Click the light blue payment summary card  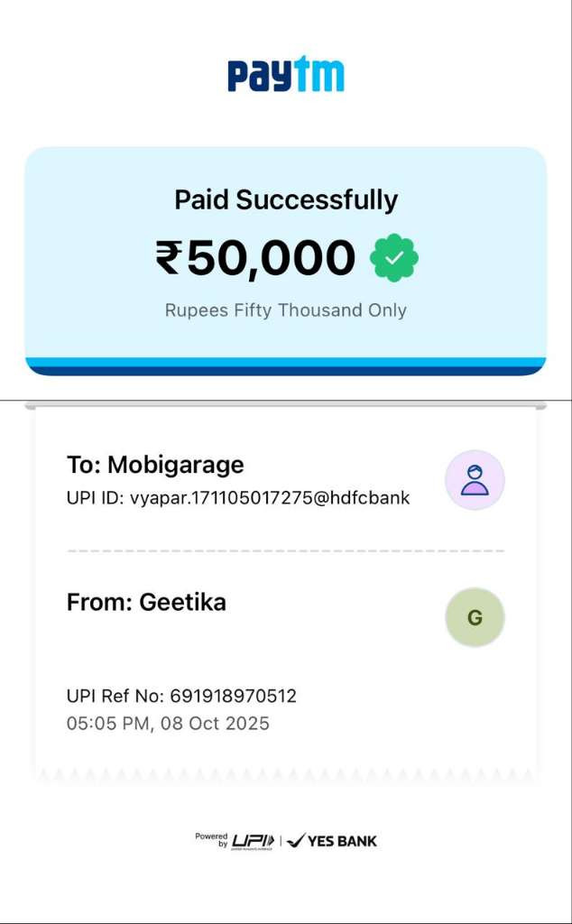(286, 261)
